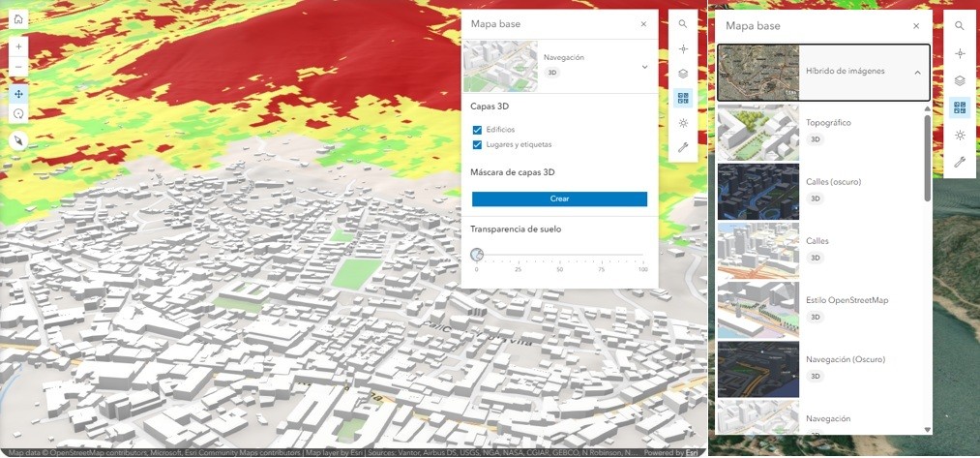Click the basemap list scrollbar thumb
This screenshot has height=458, width=980.
(x=928, y=158)
